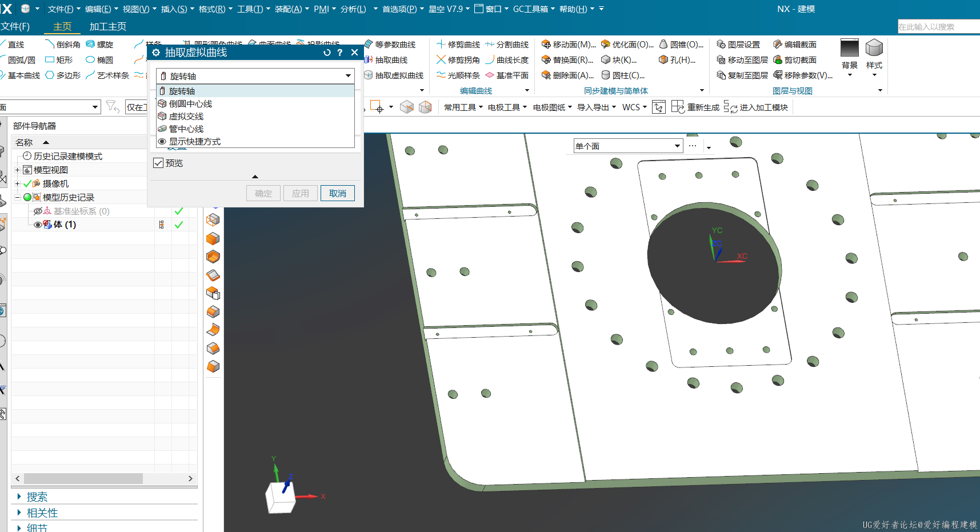Expand the 模型视图 tree node

pos(17,170)
